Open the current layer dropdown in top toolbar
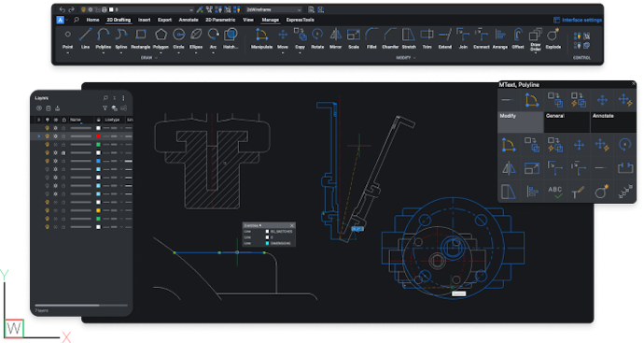644x343 pixels. click(x=137, y=9)
